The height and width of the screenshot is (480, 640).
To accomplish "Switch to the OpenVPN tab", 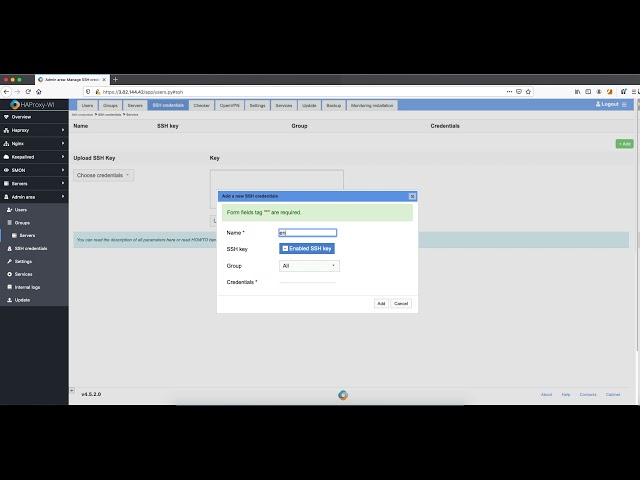I will click(229, 106).
